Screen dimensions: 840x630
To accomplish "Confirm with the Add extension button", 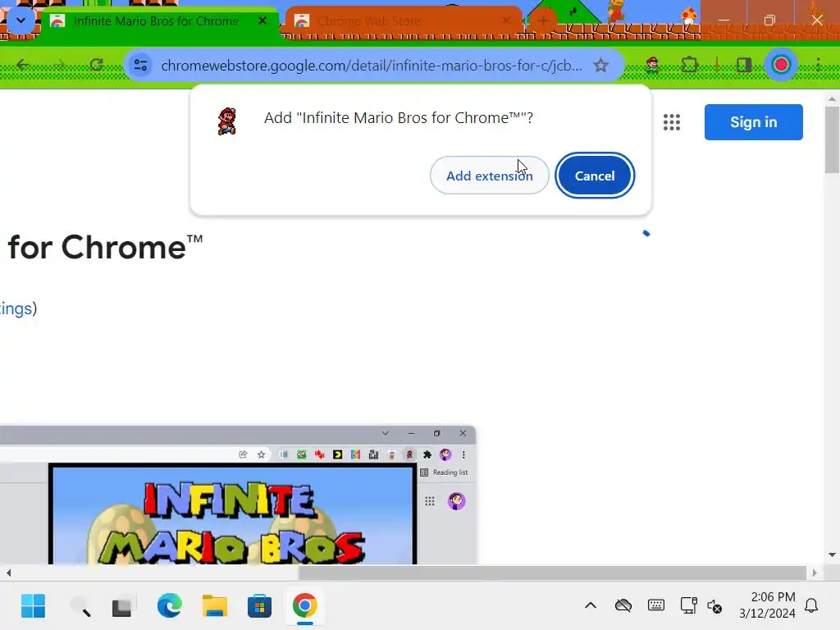I will coord(489,176).
